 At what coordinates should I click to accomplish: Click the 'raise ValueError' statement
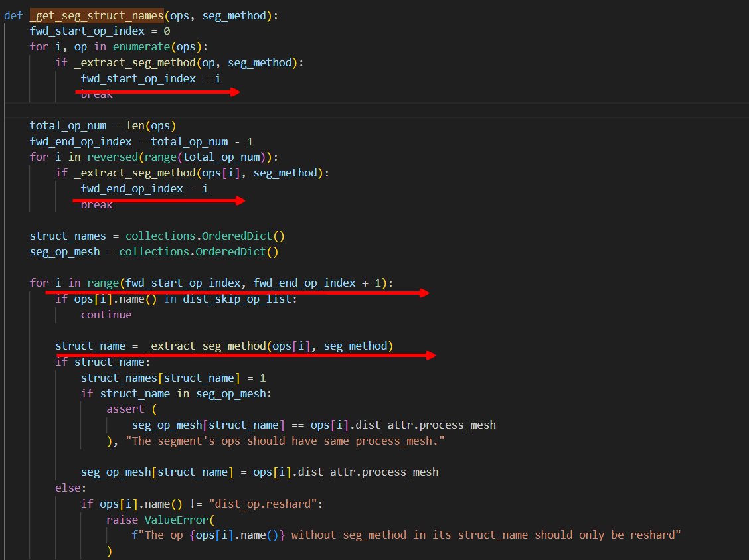tap(157, 519)
